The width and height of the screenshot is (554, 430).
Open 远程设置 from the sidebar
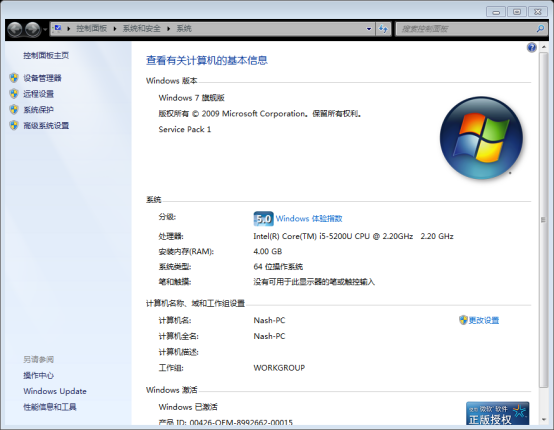pyautogui.click(x=39, y=94)
